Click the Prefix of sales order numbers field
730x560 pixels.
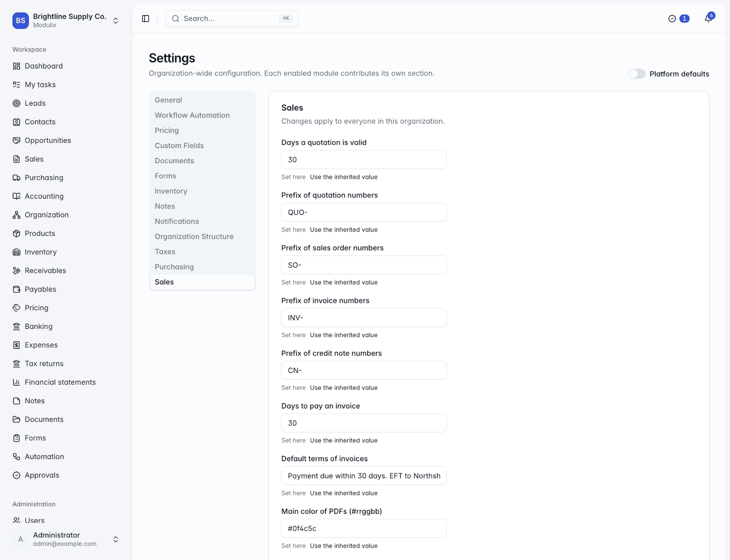(364, 265)
